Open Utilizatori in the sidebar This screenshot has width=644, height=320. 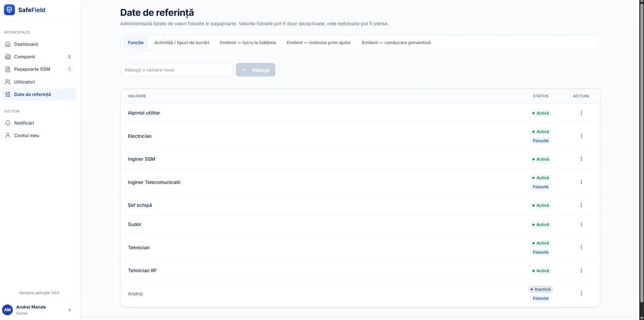click(39, 82)
